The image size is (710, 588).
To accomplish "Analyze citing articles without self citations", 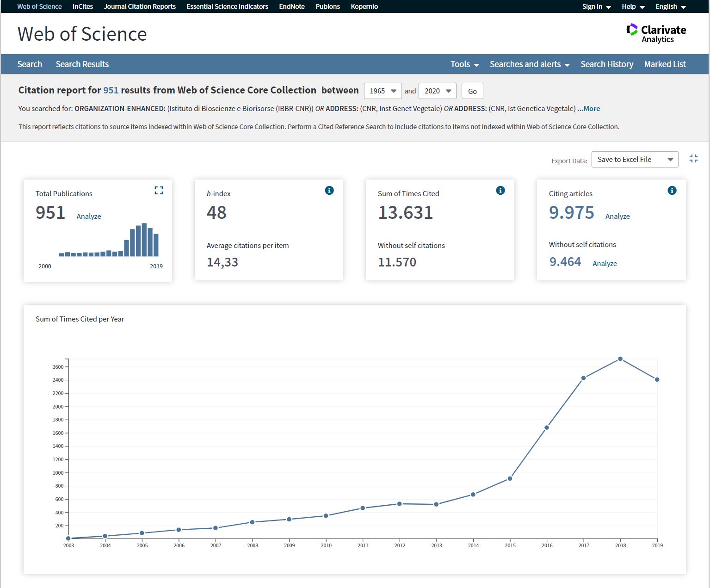I will pyautogui.click(x=605, y=263).
